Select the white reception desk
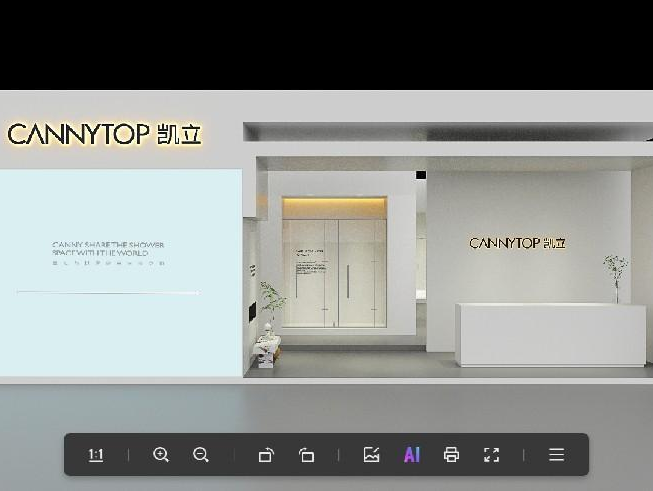This screenshot has width=653, height=491. (x=550, y=335)
